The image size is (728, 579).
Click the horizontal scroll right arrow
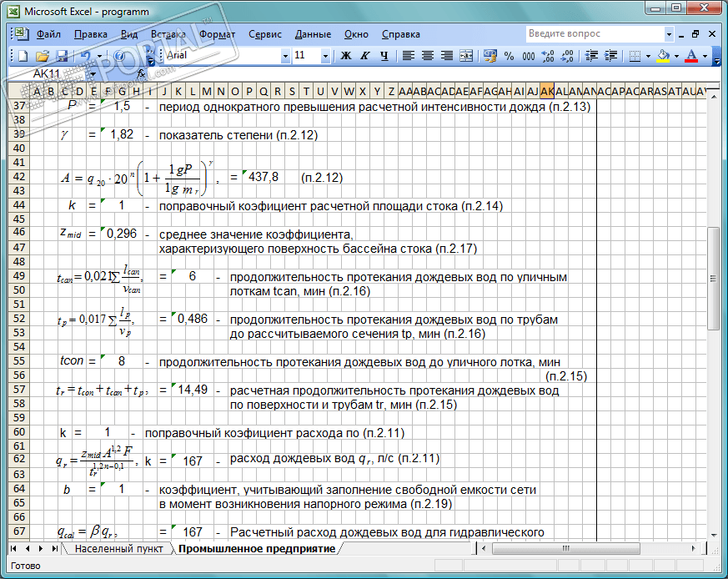pyautogui.click(x=693, y=549)
